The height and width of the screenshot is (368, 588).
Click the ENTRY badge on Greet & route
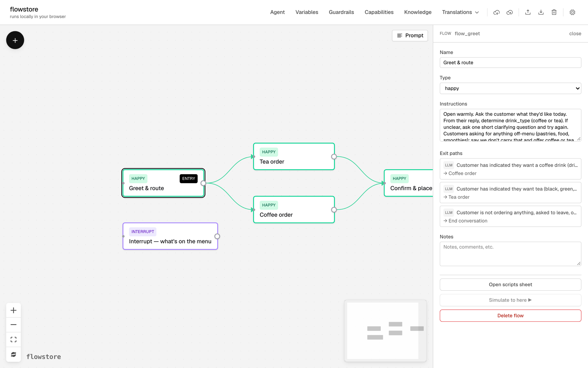(x=188, y=179)
